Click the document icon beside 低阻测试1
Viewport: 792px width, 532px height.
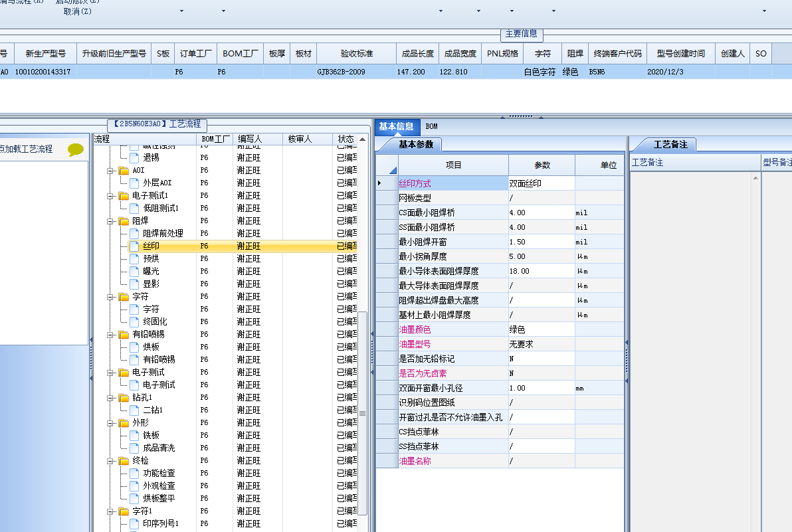click(134, 208)
